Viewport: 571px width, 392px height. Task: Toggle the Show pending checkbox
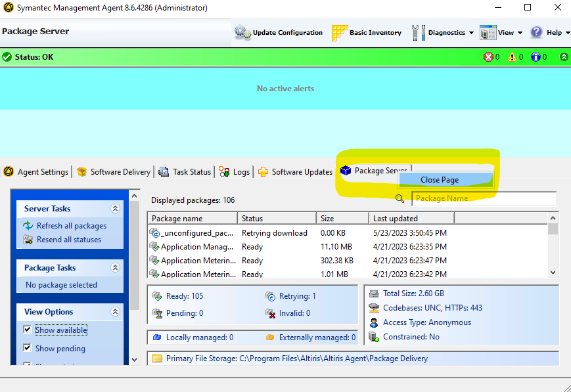tap(27, 348)
